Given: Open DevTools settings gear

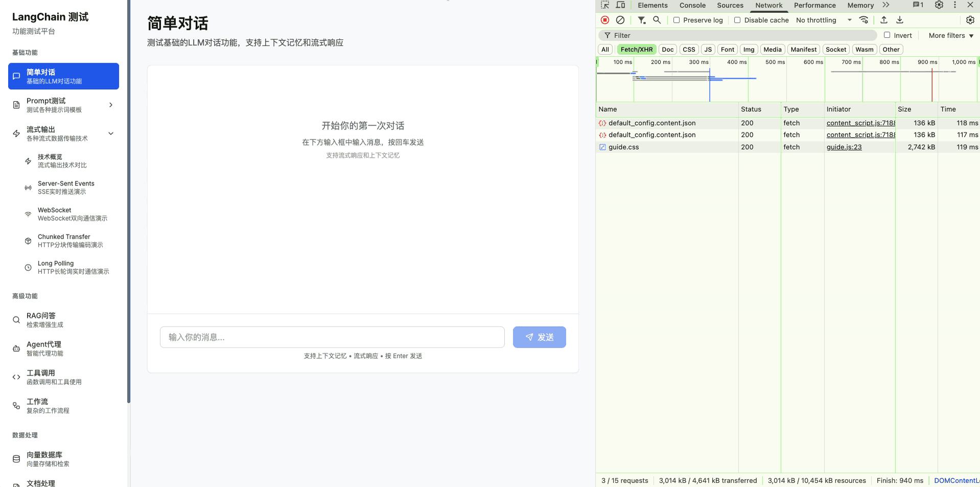Looking at the screenshot, I should click(x=939, y=5).
